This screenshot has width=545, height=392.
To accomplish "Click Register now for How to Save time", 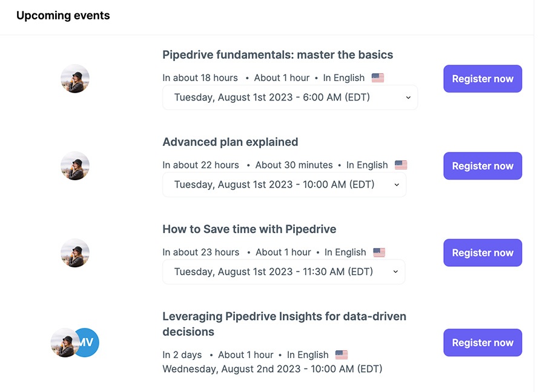I will point(482,253).
